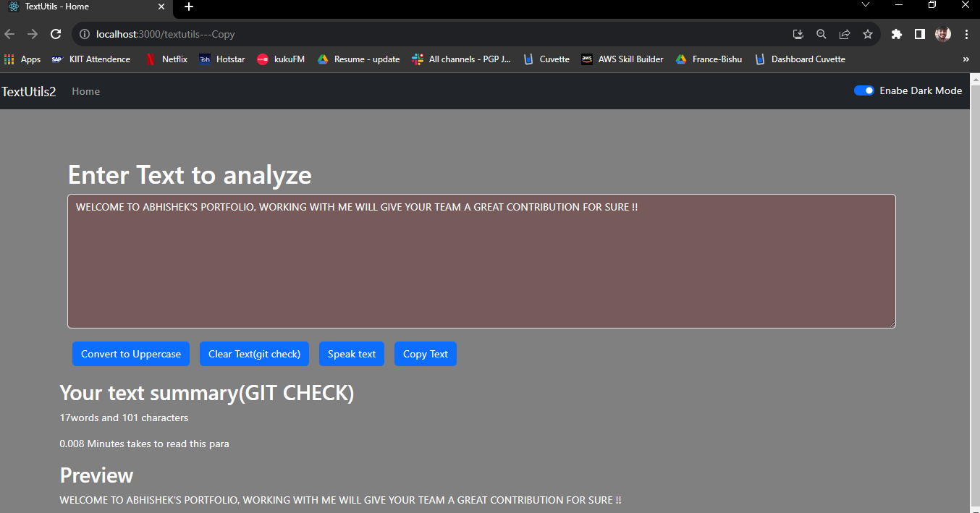Click the textarea resize handle corner

tap(892, 324)
